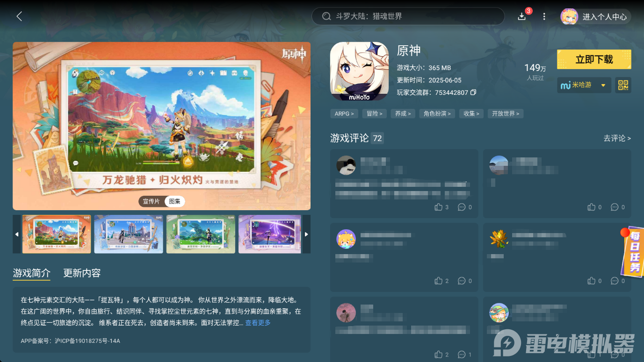Switch to the 更新内容 tab
This screenshot has width=644, height=362.
tap(81, 273)
